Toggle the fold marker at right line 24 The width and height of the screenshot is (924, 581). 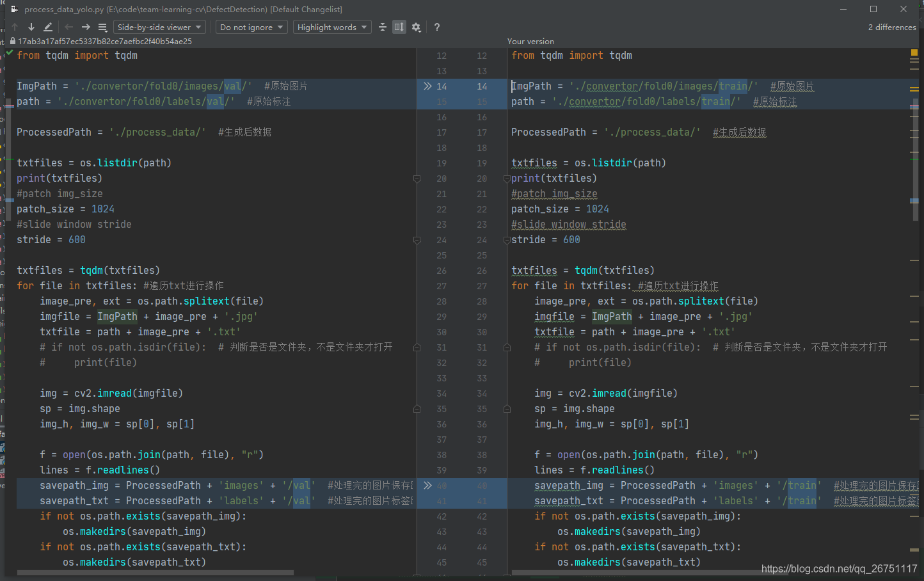(507, 240)
